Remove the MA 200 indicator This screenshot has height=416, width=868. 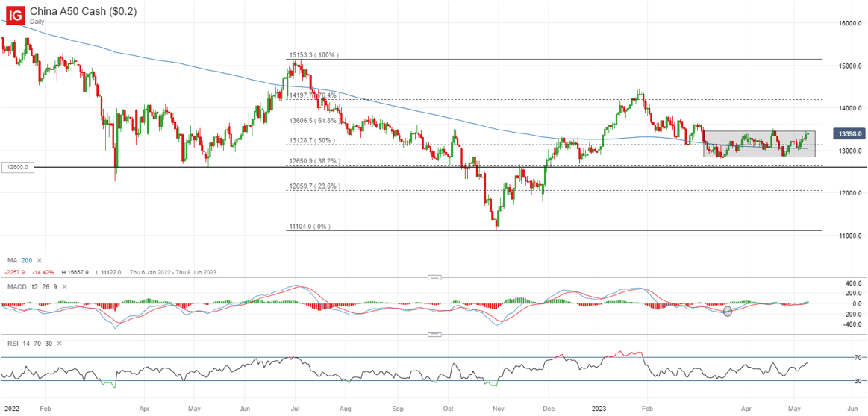(40, 260)
